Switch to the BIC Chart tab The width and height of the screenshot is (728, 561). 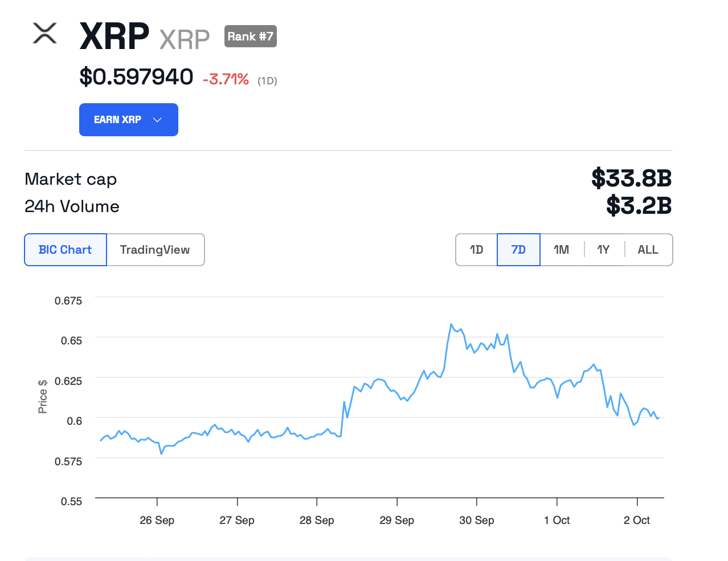click(x=66, y=250)
